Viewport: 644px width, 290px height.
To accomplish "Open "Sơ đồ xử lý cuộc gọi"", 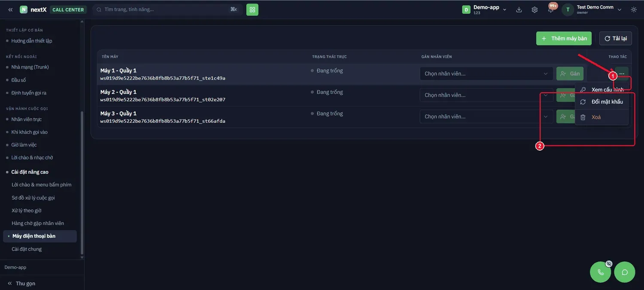I will click(x=33, y=198).
